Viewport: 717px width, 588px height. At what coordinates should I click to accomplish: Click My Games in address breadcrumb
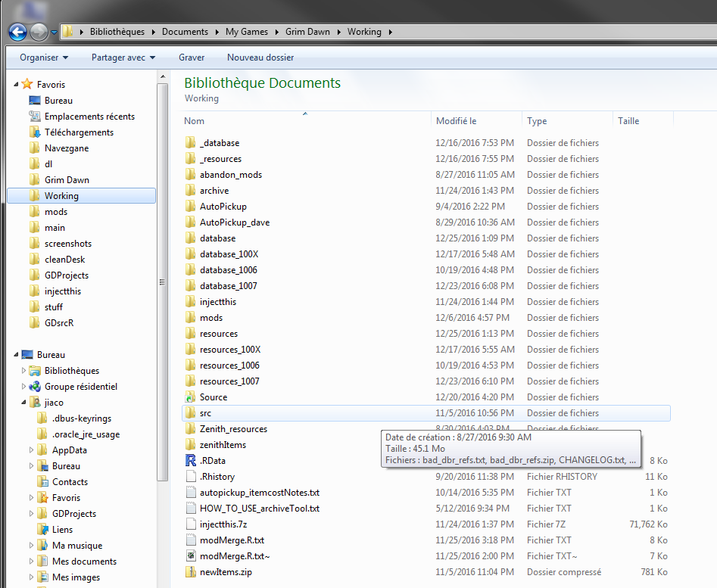248,32
